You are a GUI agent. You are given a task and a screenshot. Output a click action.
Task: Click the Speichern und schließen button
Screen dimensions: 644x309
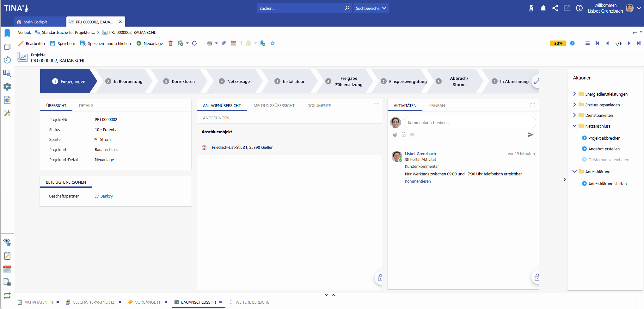[106, 43]
